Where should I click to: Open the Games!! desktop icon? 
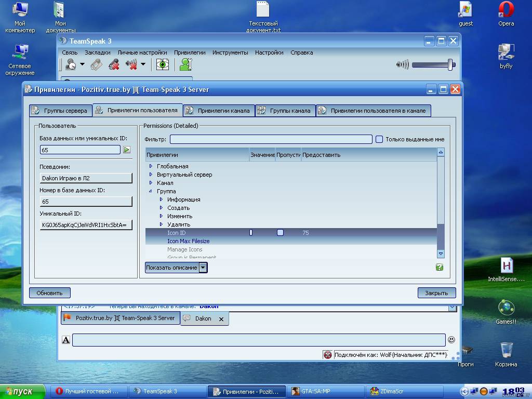(x=506, y=312)
